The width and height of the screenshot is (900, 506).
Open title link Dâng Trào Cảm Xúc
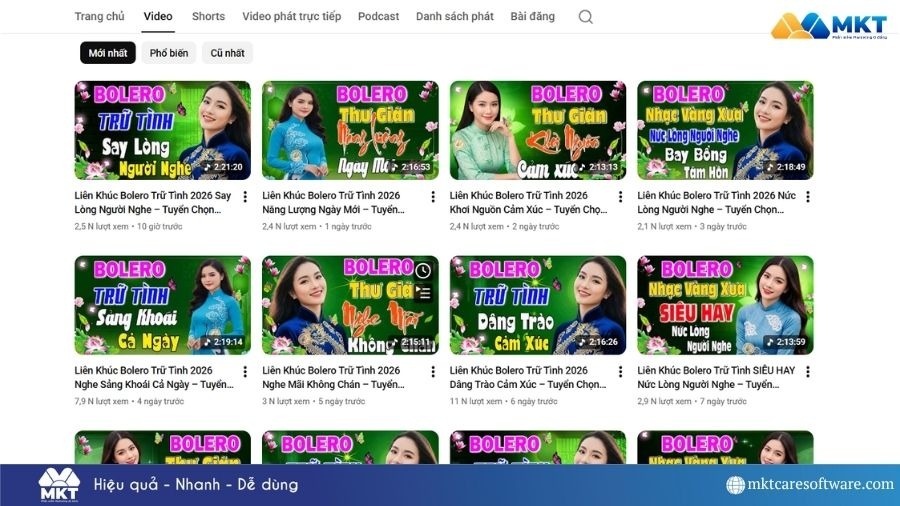[528, 377]
